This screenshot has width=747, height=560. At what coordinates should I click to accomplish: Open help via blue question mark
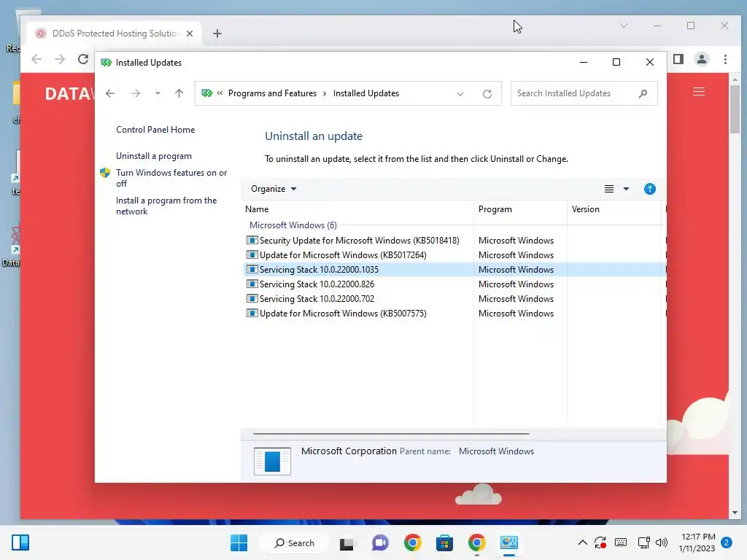[x=649, y=189]
